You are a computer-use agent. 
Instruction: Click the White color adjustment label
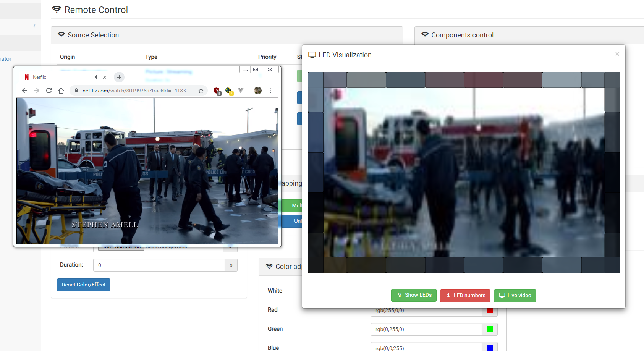tap(275, 291)
